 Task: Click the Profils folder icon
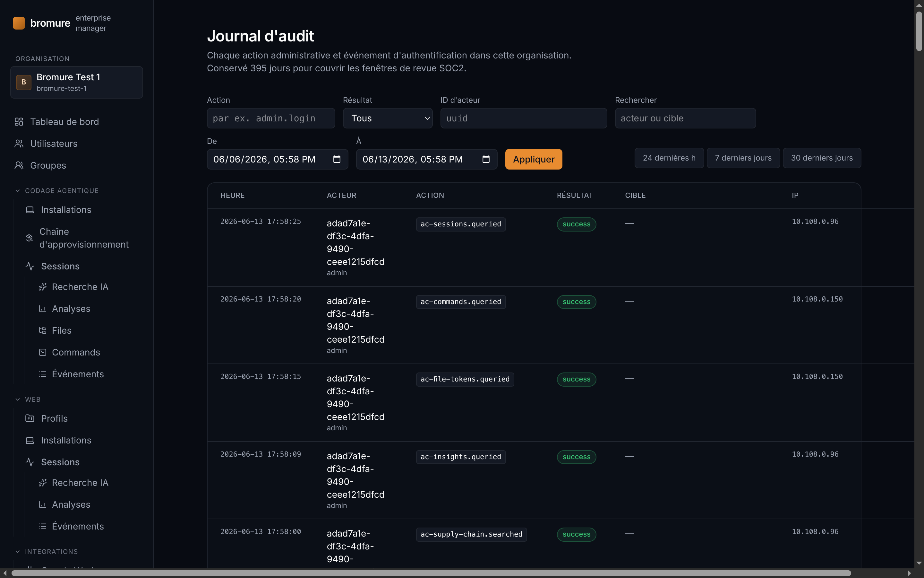(30, 418)
